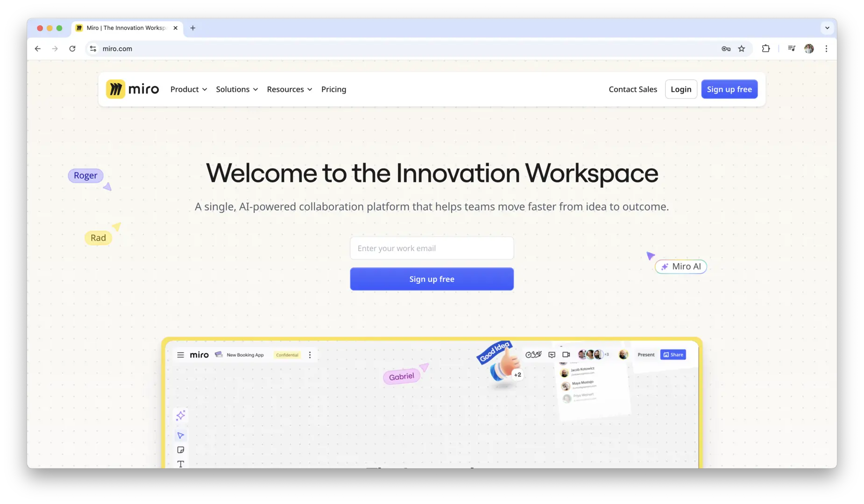Click Contact Sales link
The width and height of the screenshot is (864, 504).
click(x=633, y=89)
